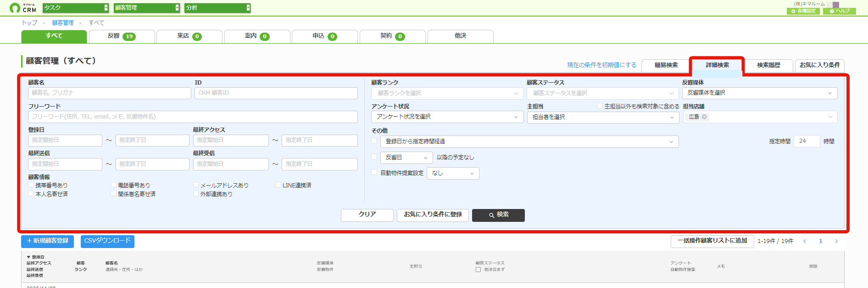868x288 pixels.
Task: Focus the CRM 顧客ID input field
Action: 276,93
